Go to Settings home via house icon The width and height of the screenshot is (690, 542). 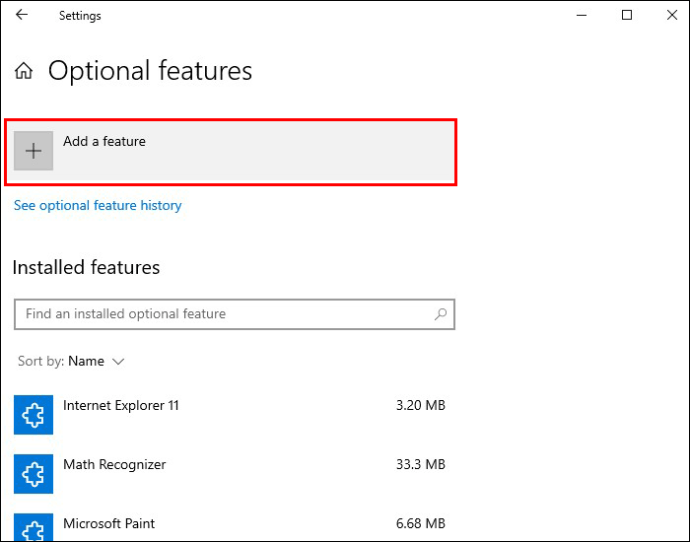[x=24, y=71]
